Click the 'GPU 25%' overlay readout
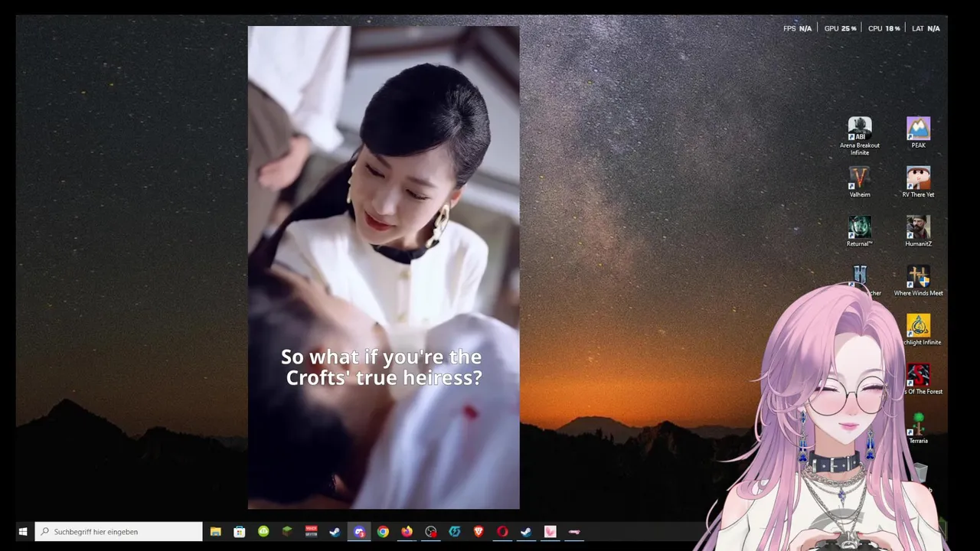The image size is (980, 551). pyautogui.click(x=841, y=28)
